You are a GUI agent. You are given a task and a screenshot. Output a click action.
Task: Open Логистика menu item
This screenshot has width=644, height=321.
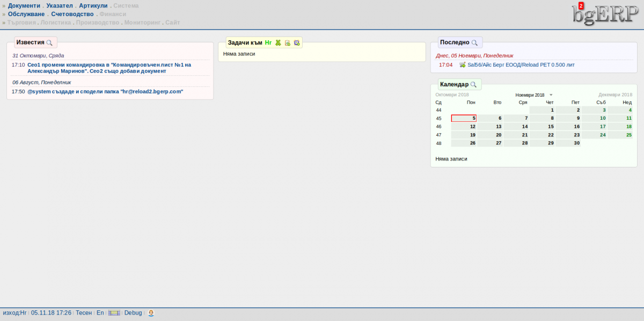pyautogui.click(x=56, y=23)
